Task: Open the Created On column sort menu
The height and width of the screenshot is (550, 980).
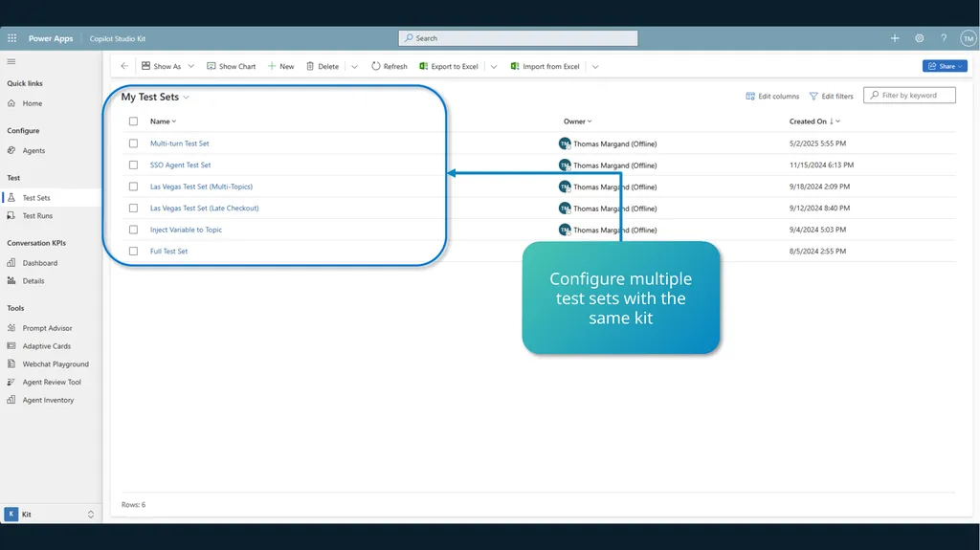Action: (814, 121)
